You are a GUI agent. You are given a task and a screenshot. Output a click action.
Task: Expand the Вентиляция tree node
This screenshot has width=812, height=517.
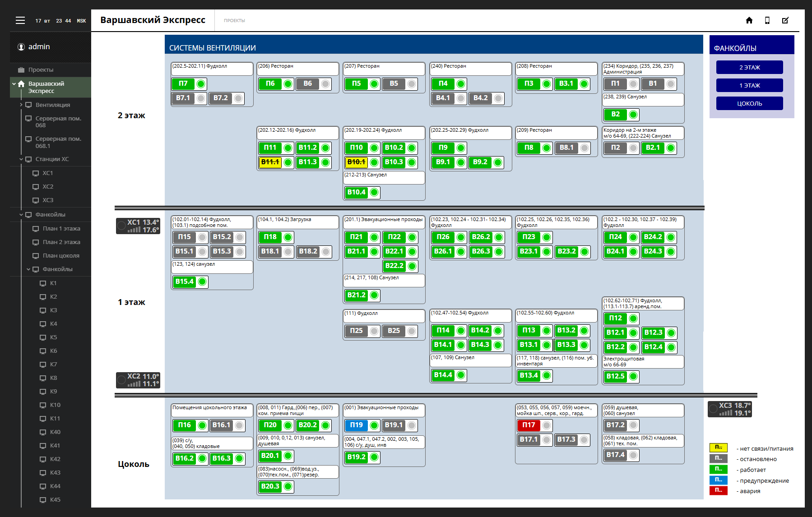point(21,105)
